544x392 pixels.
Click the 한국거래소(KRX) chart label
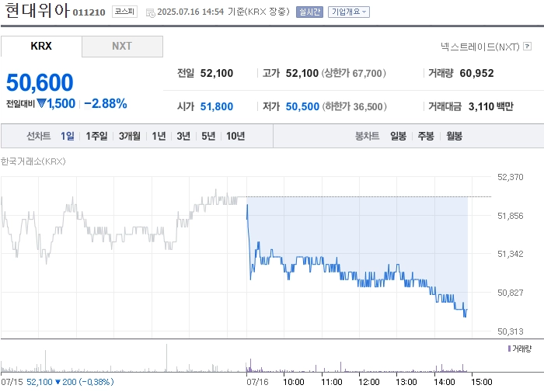[x=33, y=161]
